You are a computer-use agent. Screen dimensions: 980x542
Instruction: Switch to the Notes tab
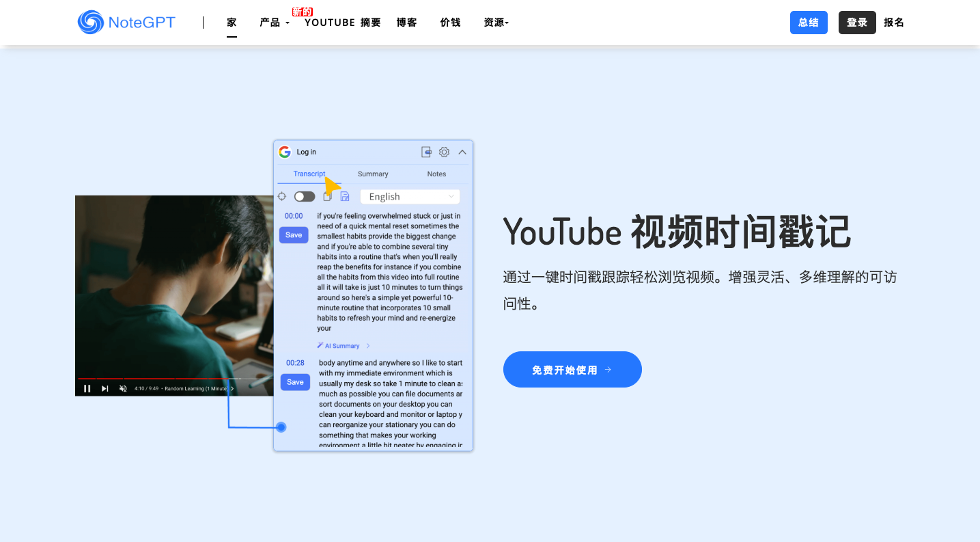436,174
